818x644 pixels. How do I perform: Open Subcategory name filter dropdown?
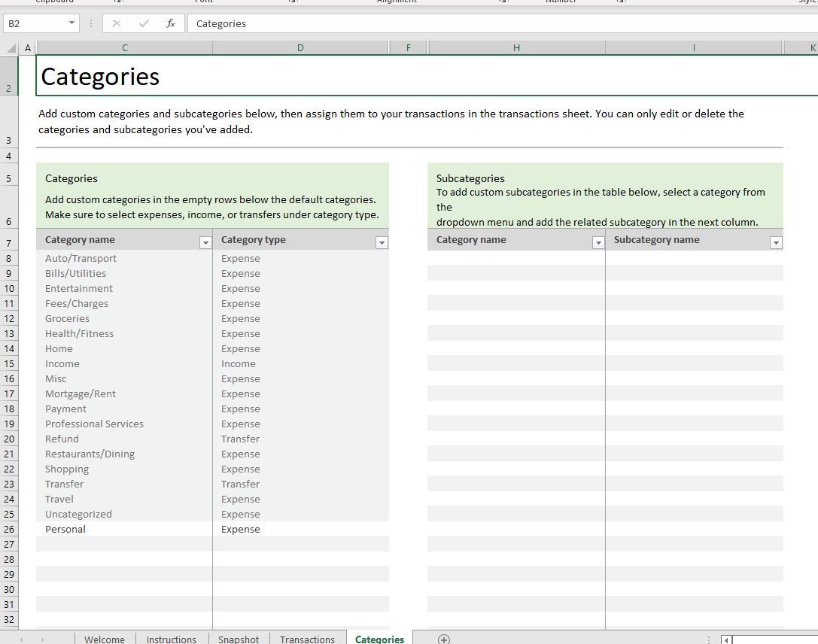coord(777,242)
